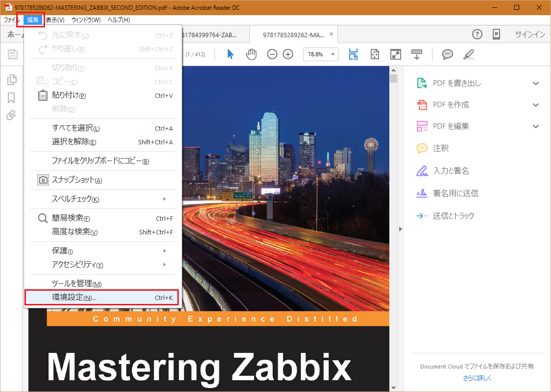Screen dimensions: 551x392
Task: Click the mobile link icon
Action: pyautogui.click(x=496, y=34)
